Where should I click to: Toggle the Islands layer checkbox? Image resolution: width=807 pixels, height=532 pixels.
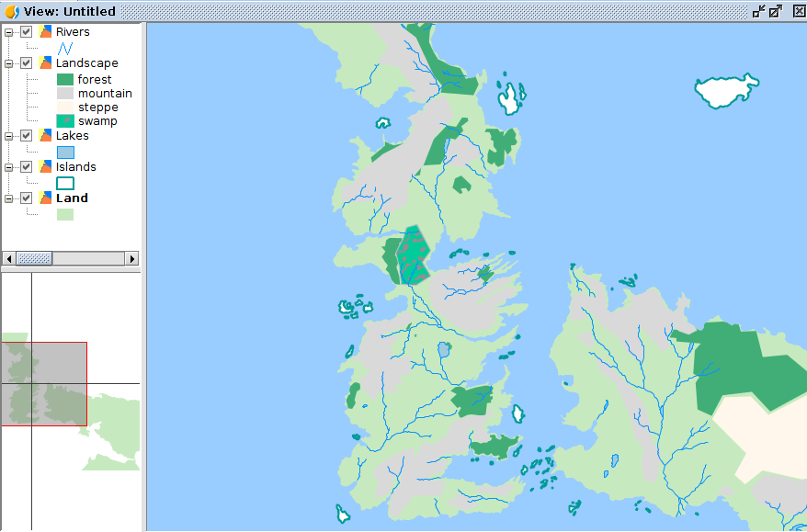(x=27, y=167)
